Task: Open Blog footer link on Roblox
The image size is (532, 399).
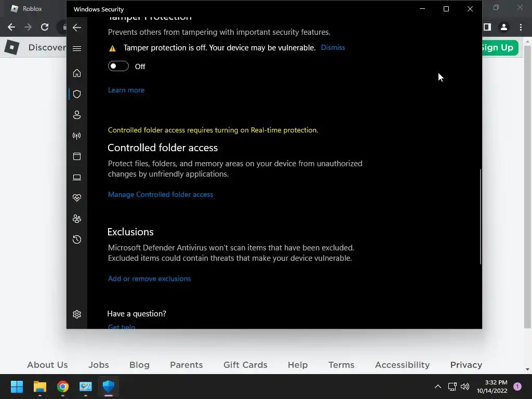Action: (139, 365)
